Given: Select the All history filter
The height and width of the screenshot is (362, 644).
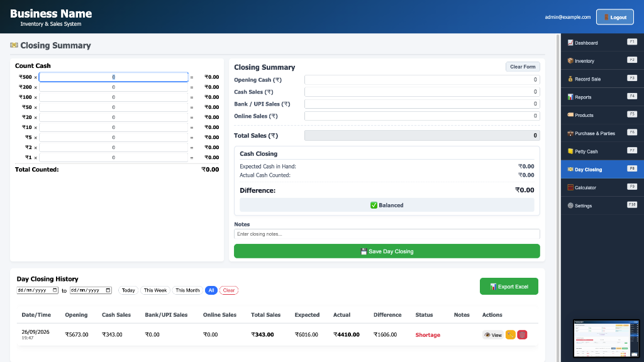Looking at the screenshot, I should point(211,290).
